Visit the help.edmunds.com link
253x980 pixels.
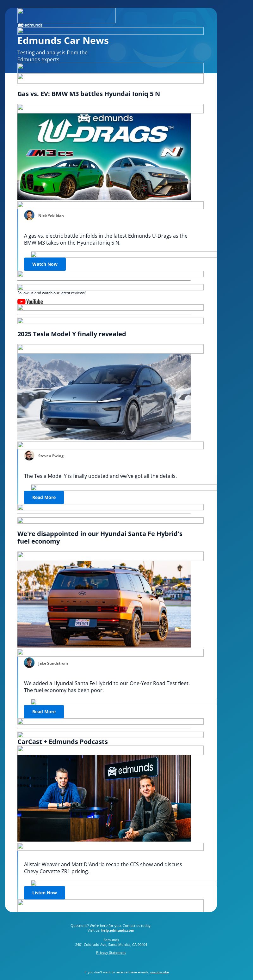(x=118, y=930)
